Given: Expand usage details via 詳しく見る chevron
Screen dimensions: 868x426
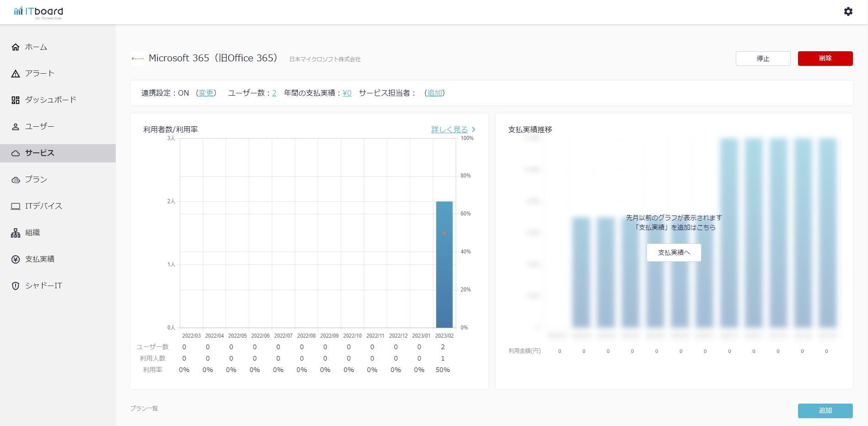Looking at the screenshot, I should pyautogui.click(x=473, y=129).
